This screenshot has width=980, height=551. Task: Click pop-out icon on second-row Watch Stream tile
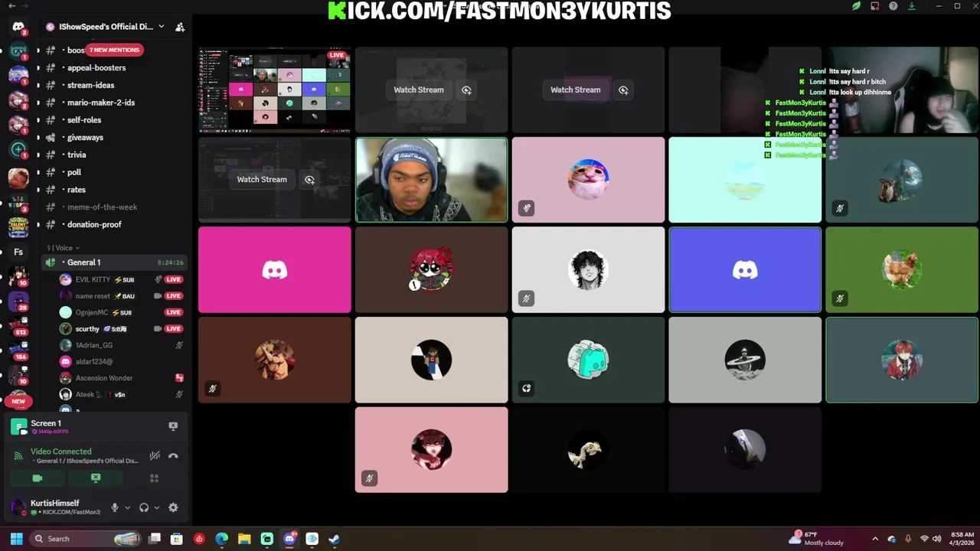pyautogui.click(x=309, y=180)
